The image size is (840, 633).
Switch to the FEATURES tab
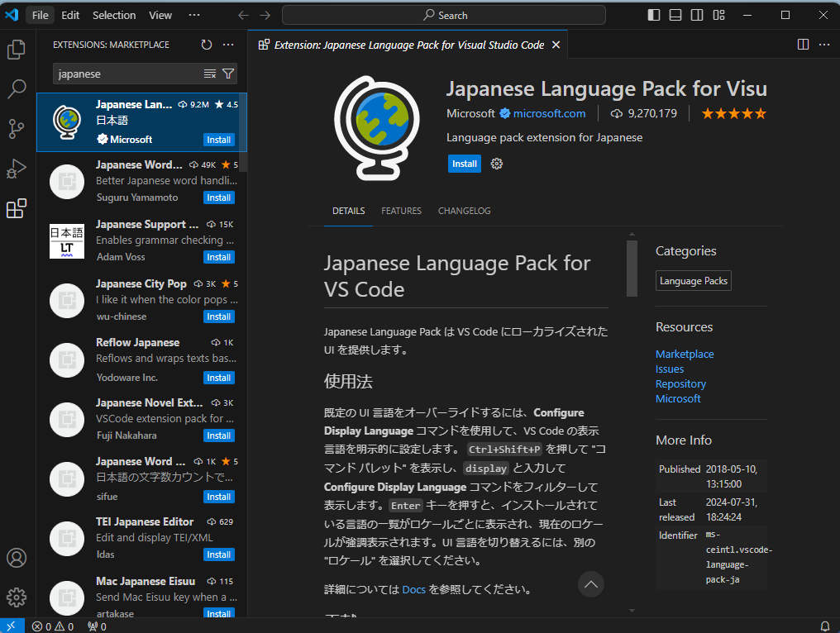click(x=401, y=211)
